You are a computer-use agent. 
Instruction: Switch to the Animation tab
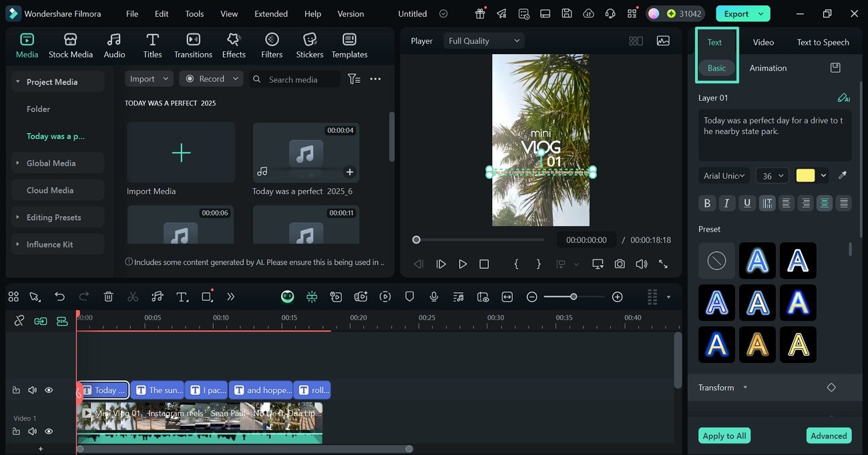click(768, 68)
